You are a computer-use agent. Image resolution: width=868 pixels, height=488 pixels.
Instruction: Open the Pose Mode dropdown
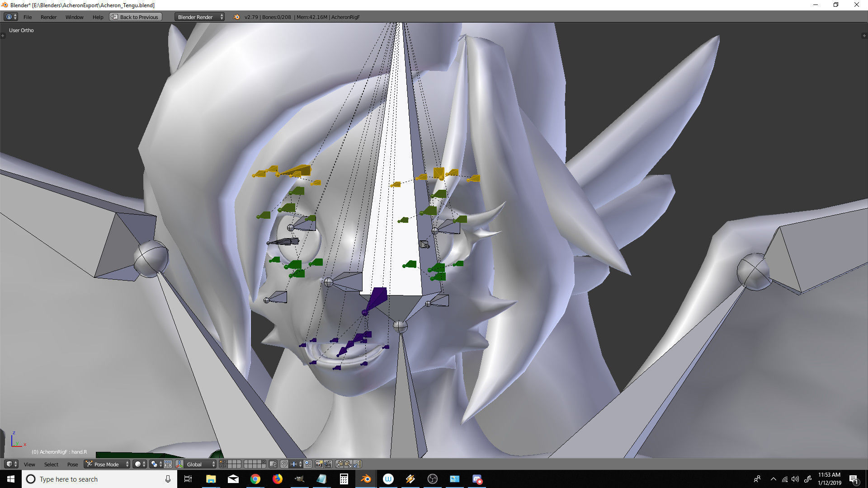[x=108, y=464]
